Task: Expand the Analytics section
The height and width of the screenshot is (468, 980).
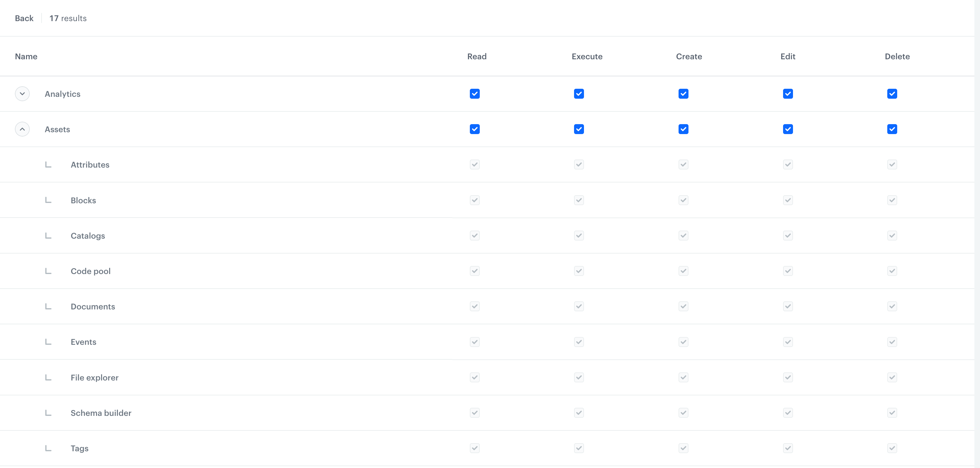Action: coord(22,93)
